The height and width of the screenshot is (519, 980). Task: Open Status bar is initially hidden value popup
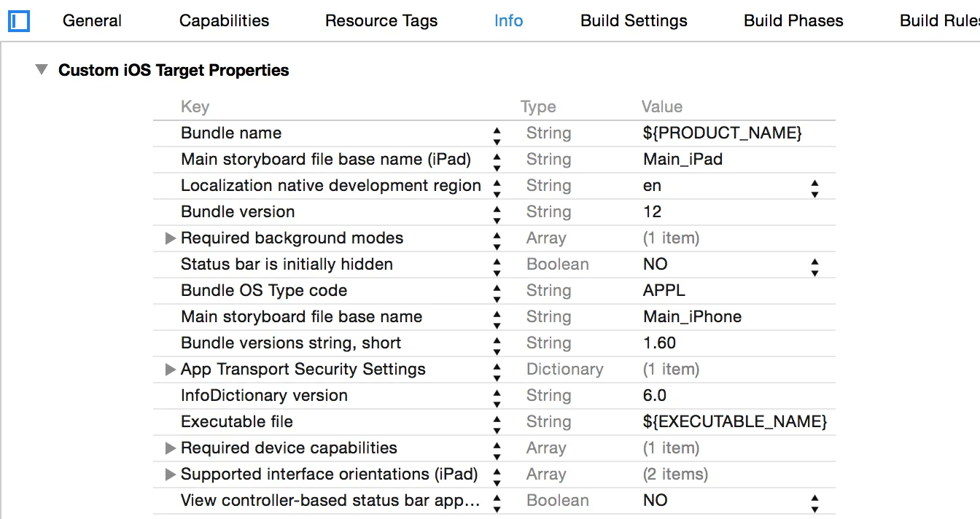point(814,265)
